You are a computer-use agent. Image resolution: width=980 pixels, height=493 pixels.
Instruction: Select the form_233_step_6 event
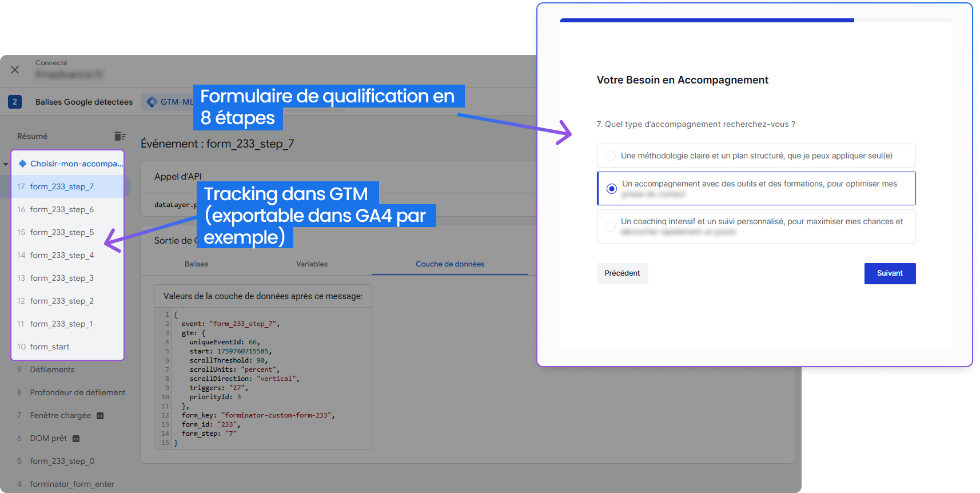[62, 210]
